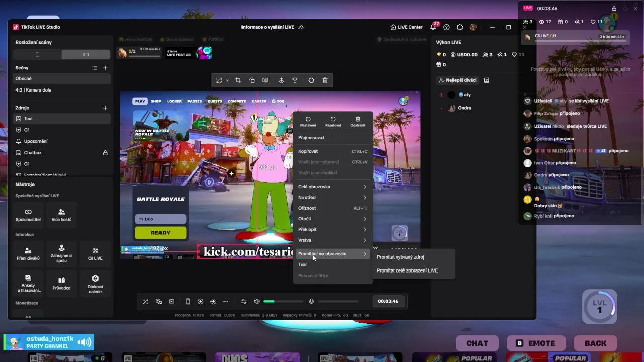Choose Kopírovat in context menu

(333, 151)
